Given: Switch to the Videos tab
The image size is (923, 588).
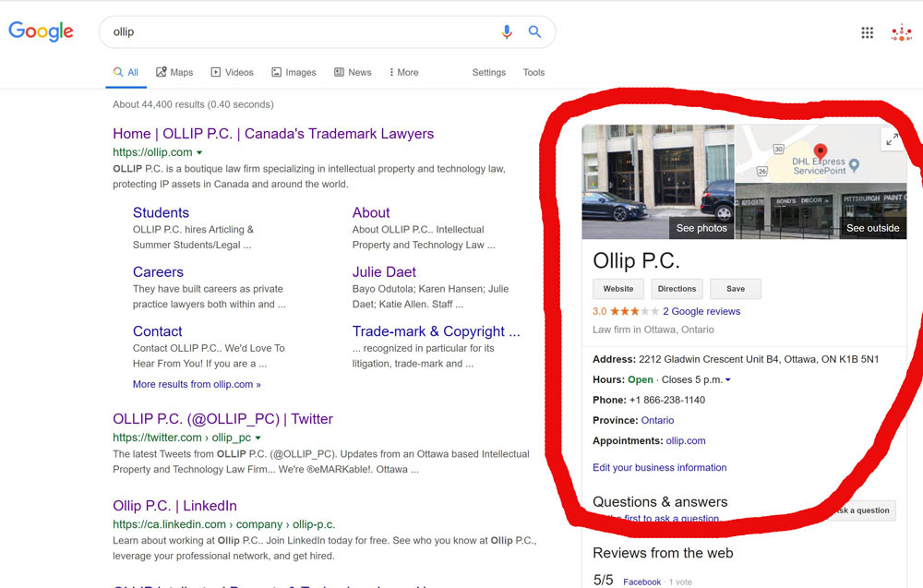Looking at the screenshot, I should (232, 72).
